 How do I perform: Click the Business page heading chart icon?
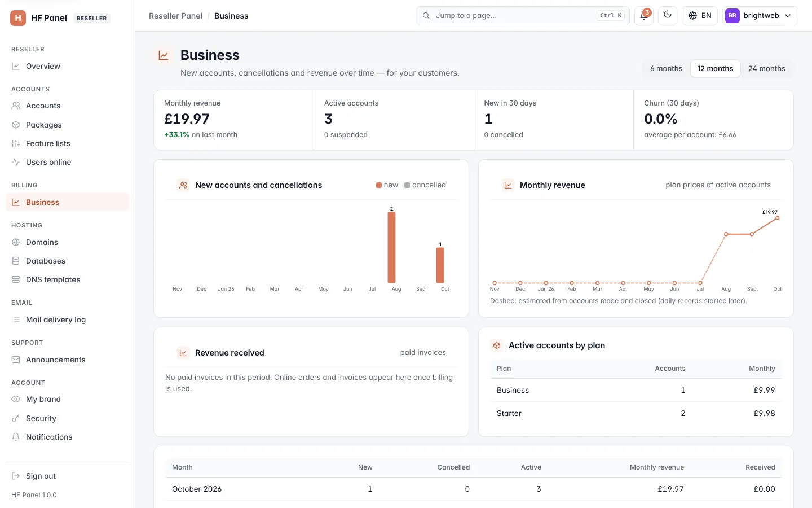(164, 55)
